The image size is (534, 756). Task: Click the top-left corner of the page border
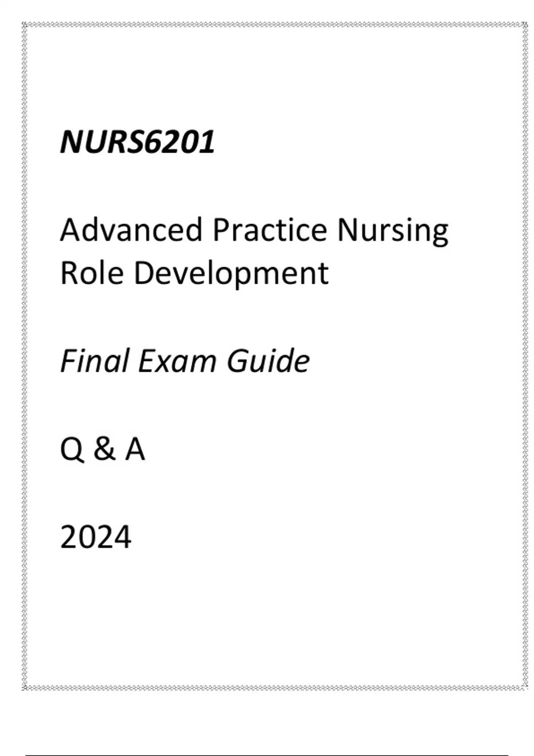click(x=25, y=25)
